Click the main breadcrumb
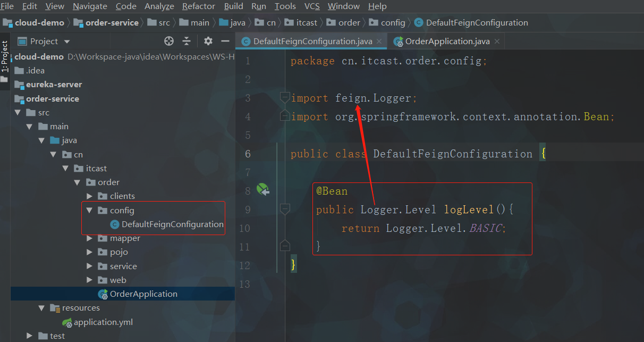 point(194,22)
